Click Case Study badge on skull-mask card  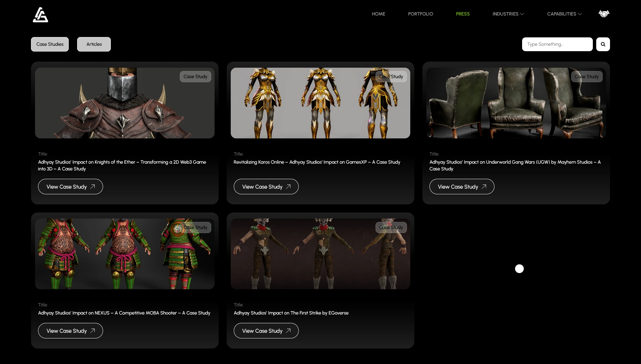point(391,227)
